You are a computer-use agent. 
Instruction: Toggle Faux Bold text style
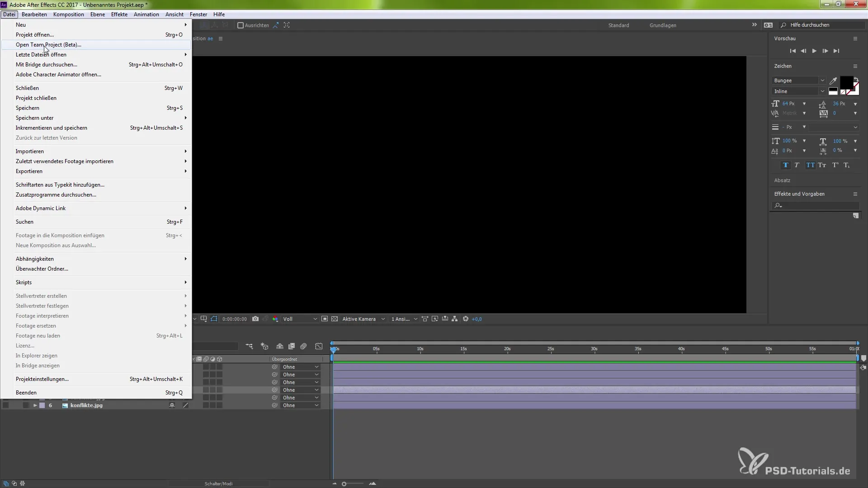785,165
